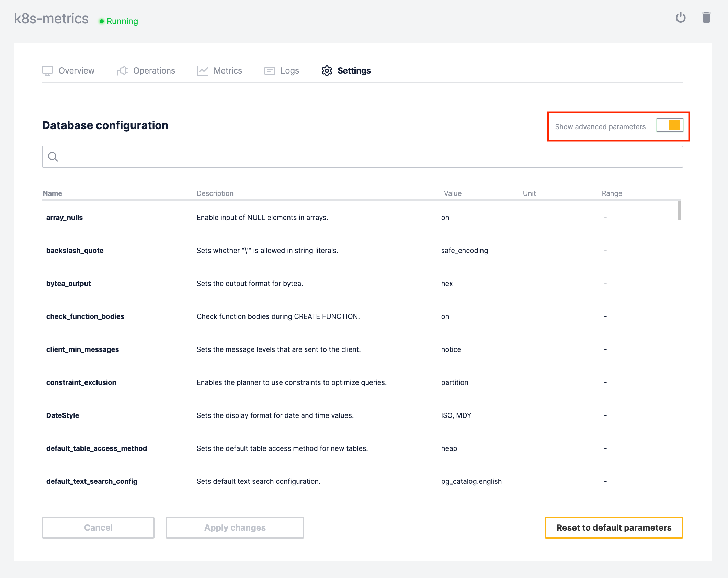Focus the parameter search field

tap(363, 157)
